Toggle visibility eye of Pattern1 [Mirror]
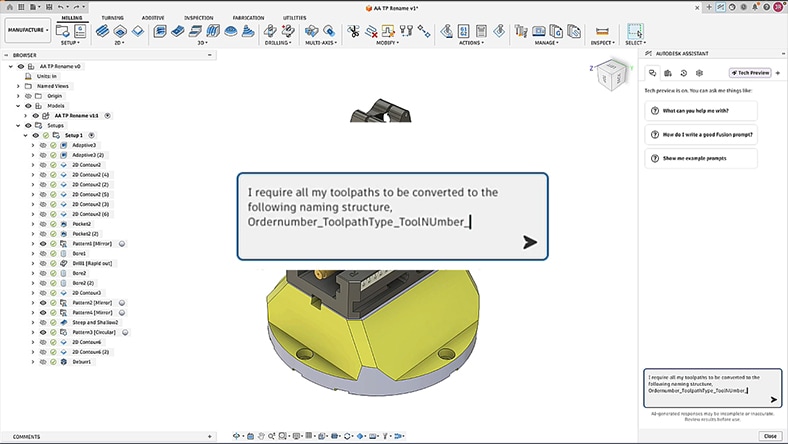 [x=43, y=244]
